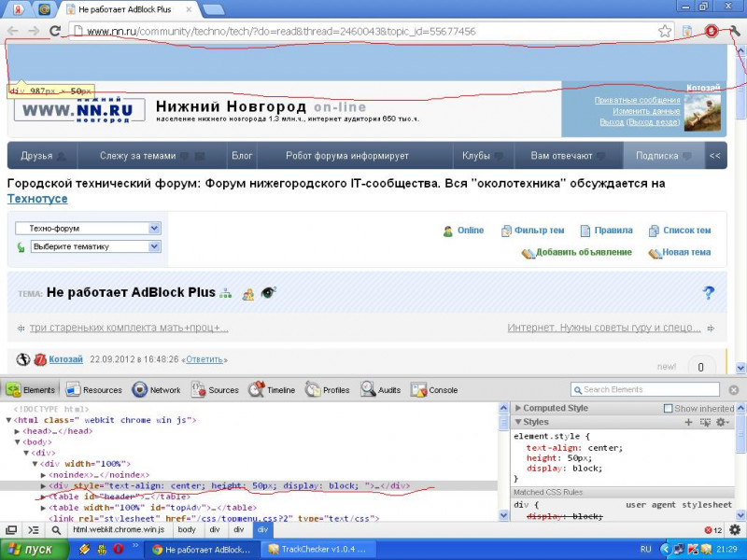Viewport: 747px width, 560px height.
Task: Open the Выберите тематику dropdown
Action: [x=96, y=246]
